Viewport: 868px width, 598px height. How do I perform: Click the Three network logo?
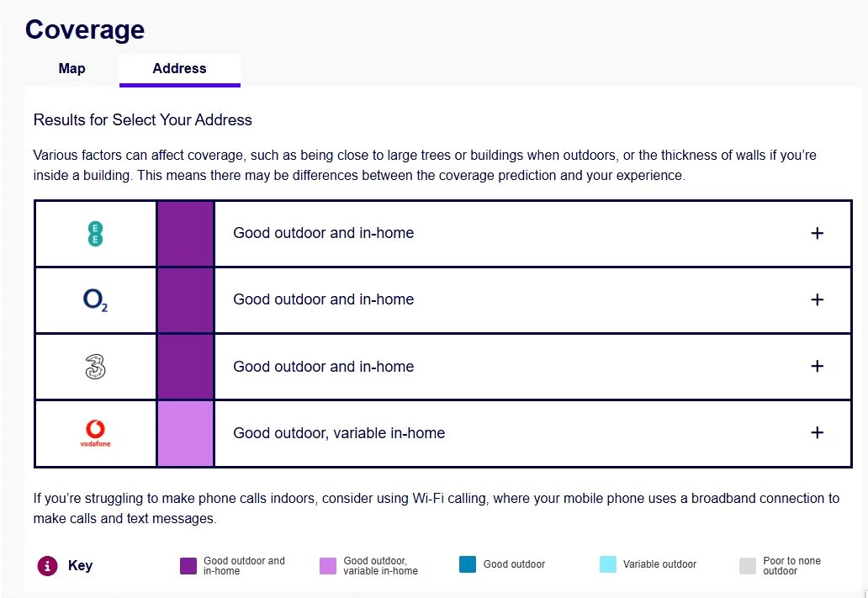pyautogui.click(x=95, y=367)
